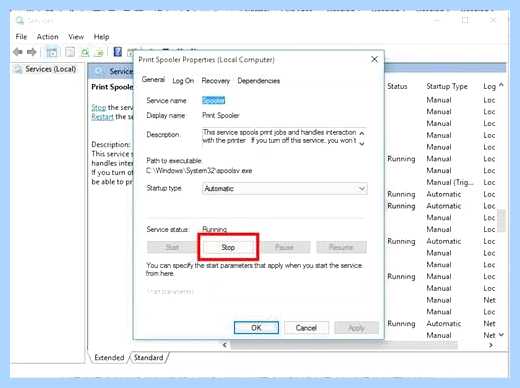
Task: Switch to the Standard view tab
Action: [x=149, y=357]
